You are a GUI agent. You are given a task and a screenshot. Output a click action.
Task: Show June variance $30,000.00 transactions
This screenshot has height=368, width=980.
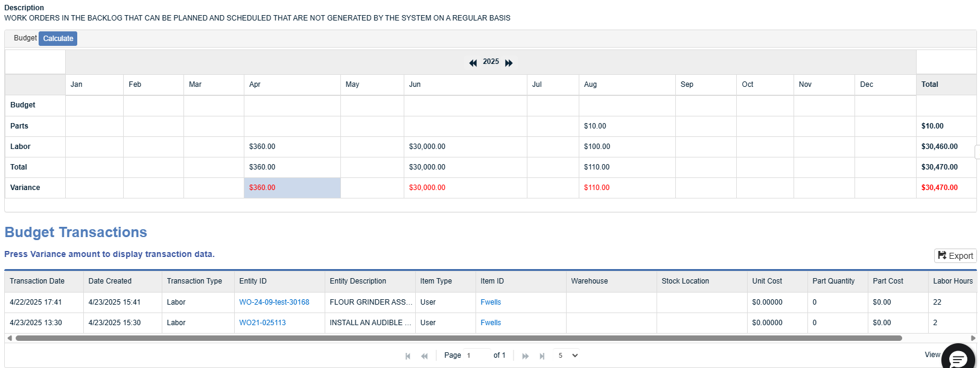[427, 188]
